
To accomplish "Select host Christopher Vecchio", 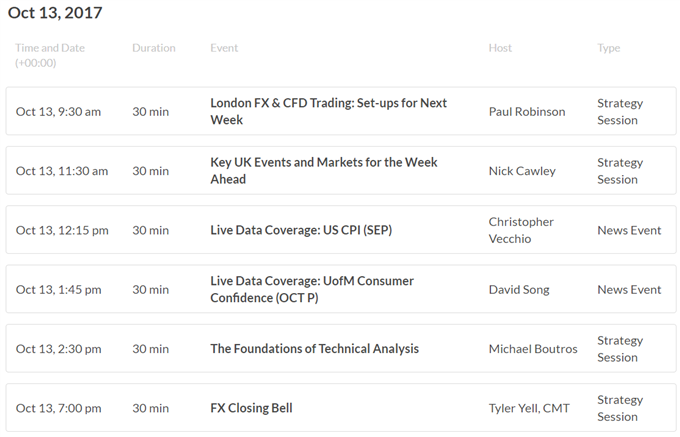I will pyautogui.click(x=521, y=230).
